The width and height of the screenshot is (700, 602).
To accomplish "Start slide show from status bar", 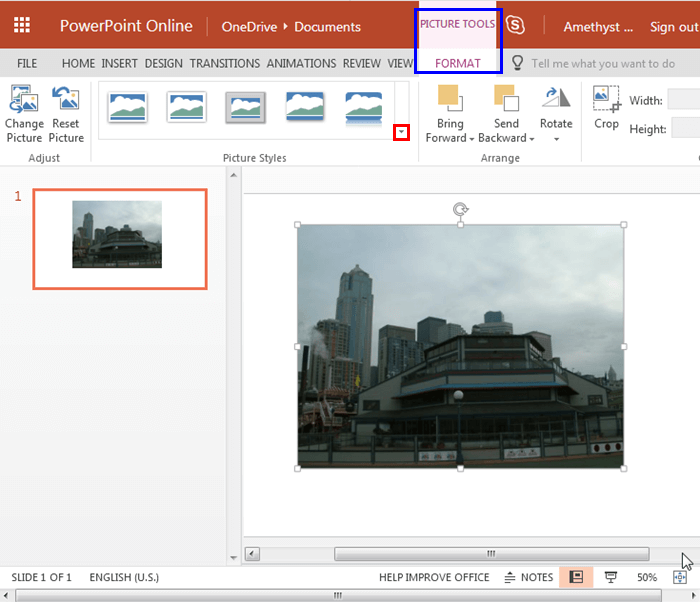I will coord(611,577).
